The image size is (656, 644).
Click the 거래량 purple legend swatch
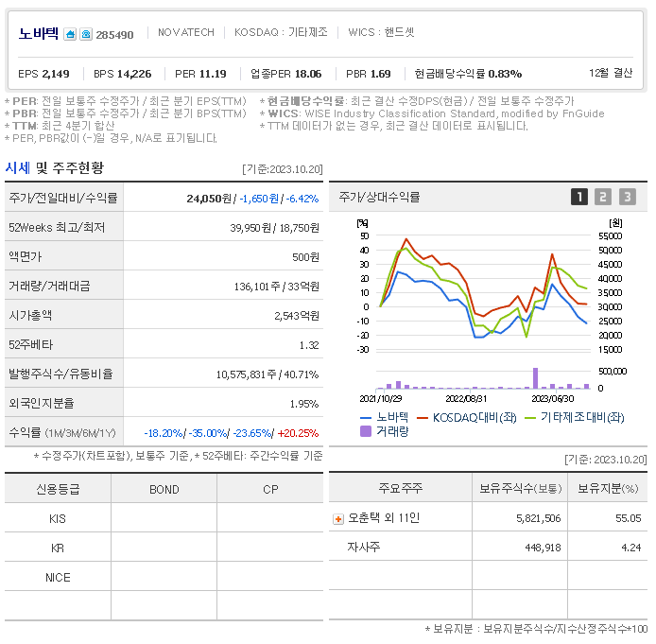(x=366, y=431)
